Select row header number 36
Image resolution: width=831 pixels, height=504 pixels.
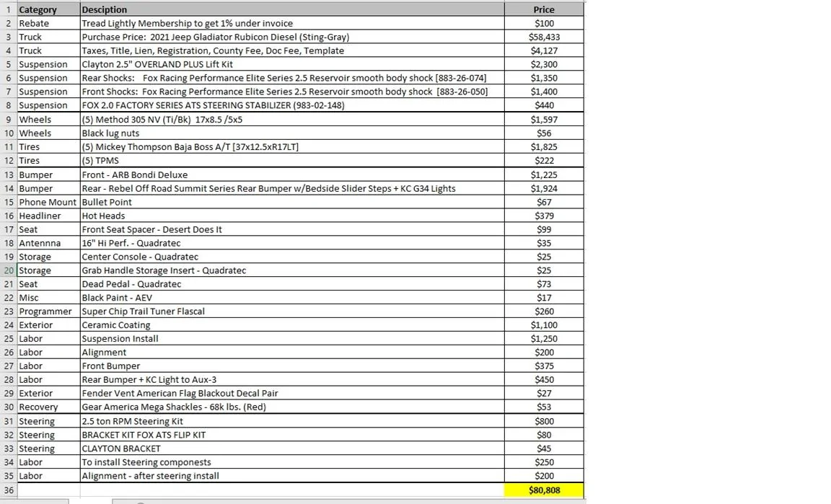(x=9, y=490)
